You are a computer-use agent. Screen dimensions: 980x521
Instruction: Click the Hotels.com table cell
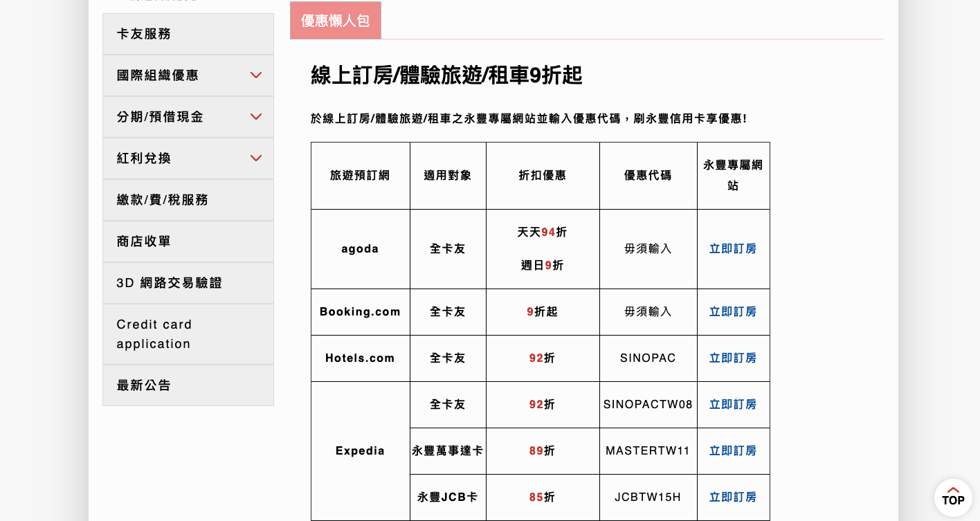(360, 358)
